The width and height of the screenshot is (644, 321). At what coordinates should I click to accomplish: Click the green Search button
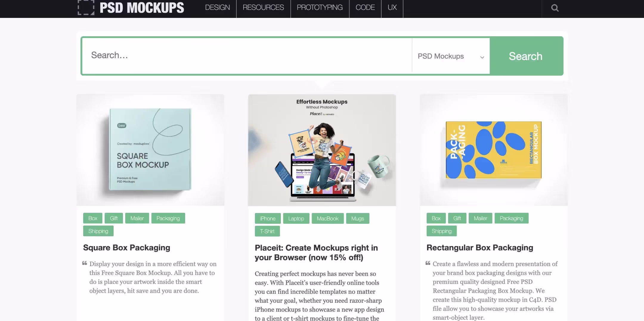pyautogui.click(x=526, y=56)
